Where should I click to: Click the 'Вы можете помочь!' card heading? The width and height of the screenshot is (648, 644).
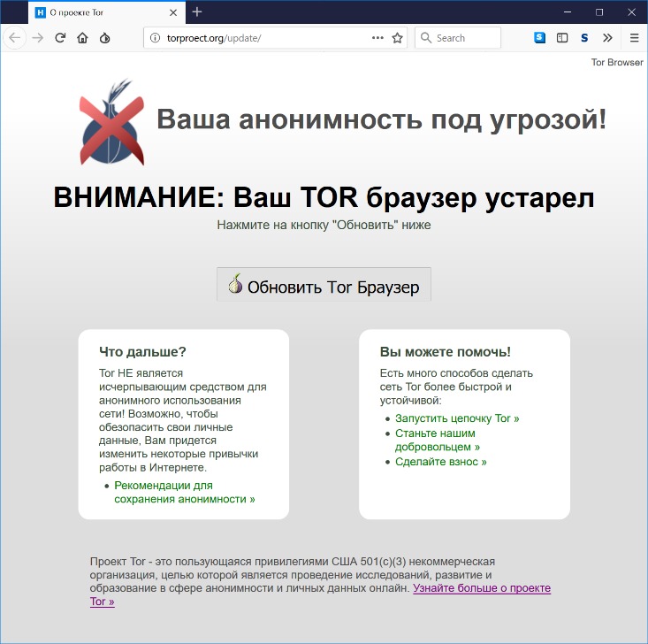click(445, 352)
